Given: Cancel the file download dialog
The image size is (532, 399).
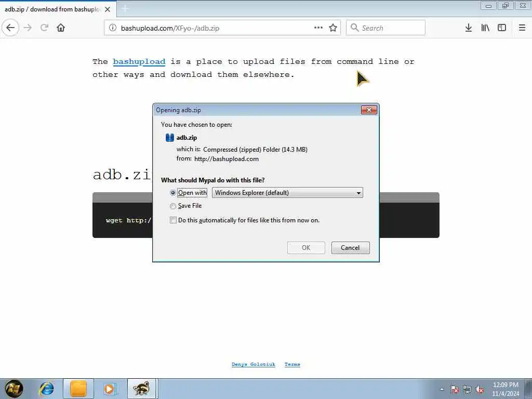Looking at the screenshot, I should tap(351, 248).
